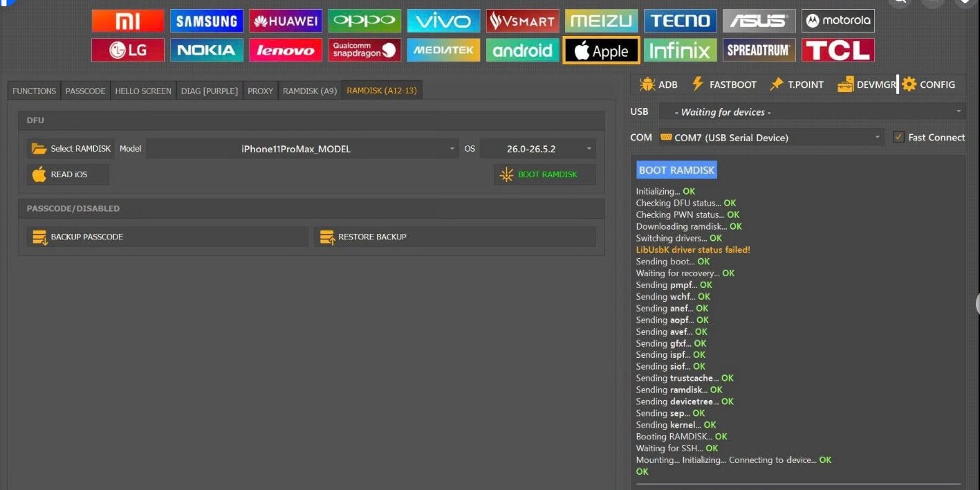Select the Android platform logo
This screenshot has width=980, height=490.
pyautogui.click(x=522, y=50)
